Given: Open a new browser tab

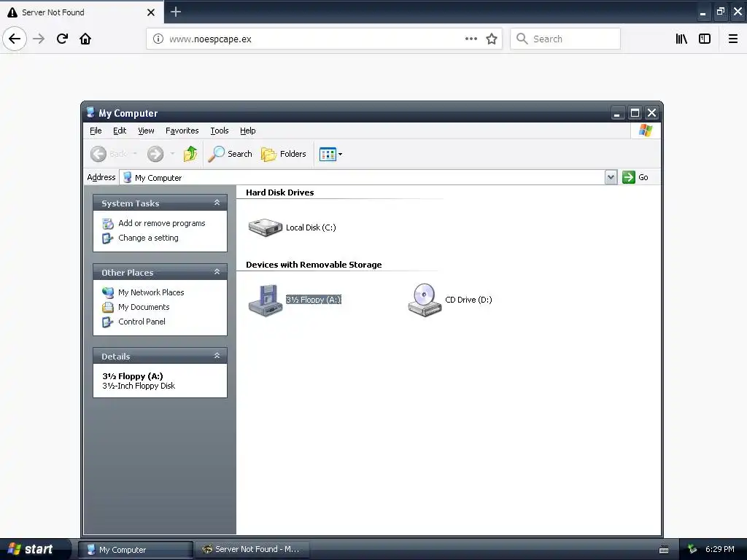Looking at the screenshot, I should [176, 12].
